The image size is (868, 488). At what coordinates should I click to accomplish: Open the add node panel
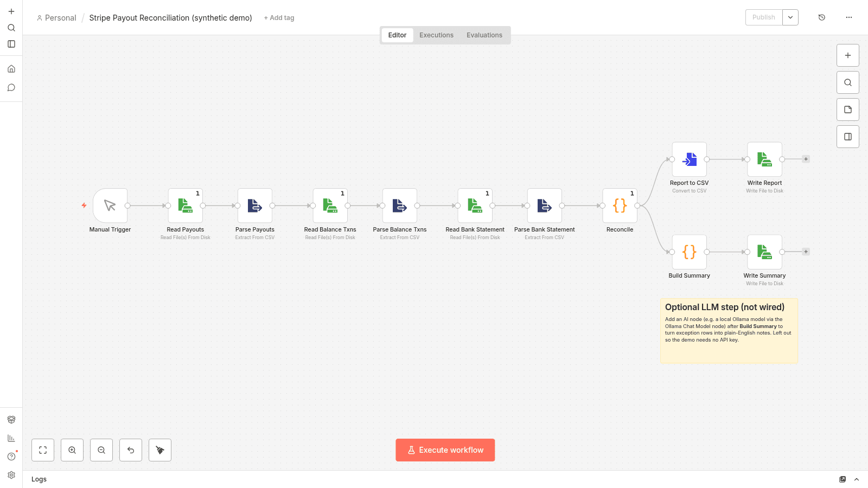pos(848,55)
